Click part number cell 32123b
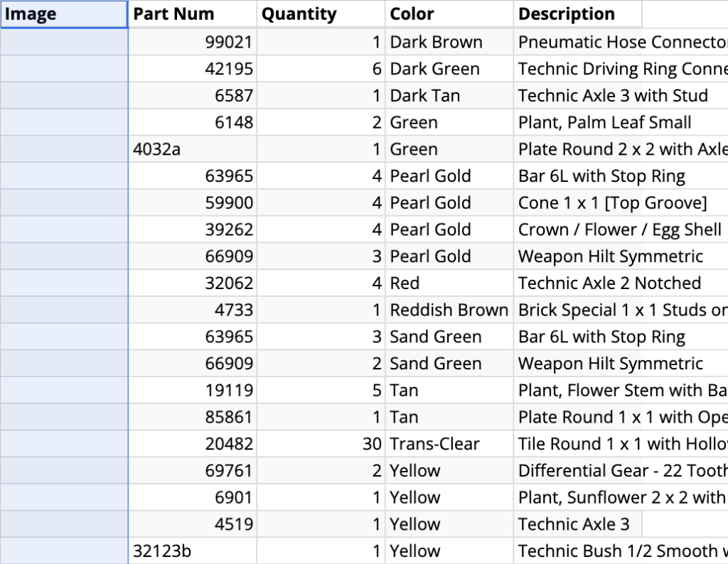This screenshot has width=728, height=564. pos(192,551)
